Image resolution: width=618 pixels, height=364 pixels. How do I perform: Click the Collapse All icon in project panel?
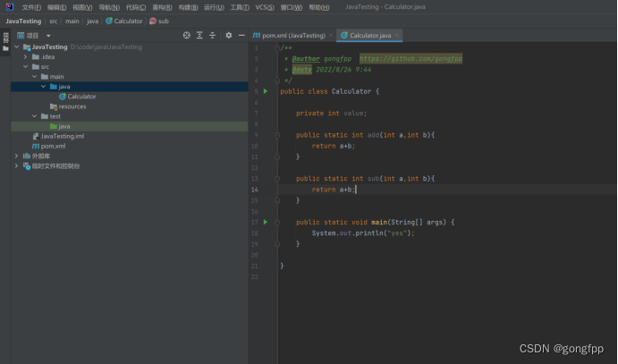click(213, 36)
